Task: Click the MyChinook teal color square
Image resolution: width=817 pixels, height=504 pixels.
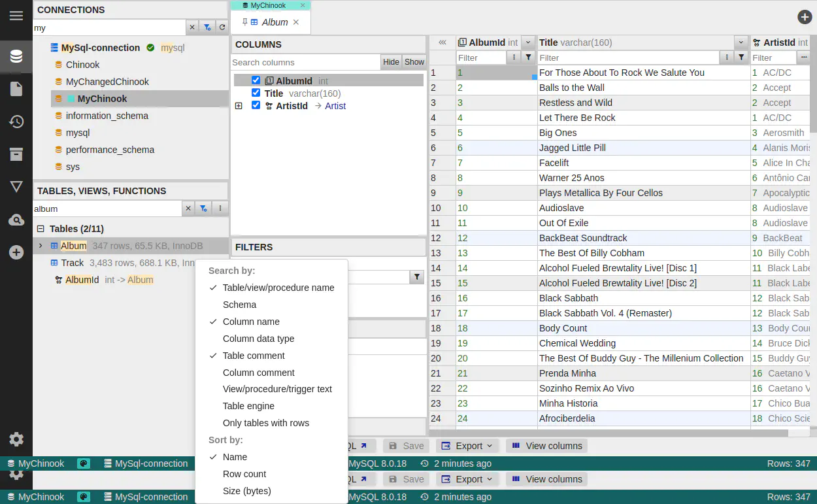Action: 71,99
